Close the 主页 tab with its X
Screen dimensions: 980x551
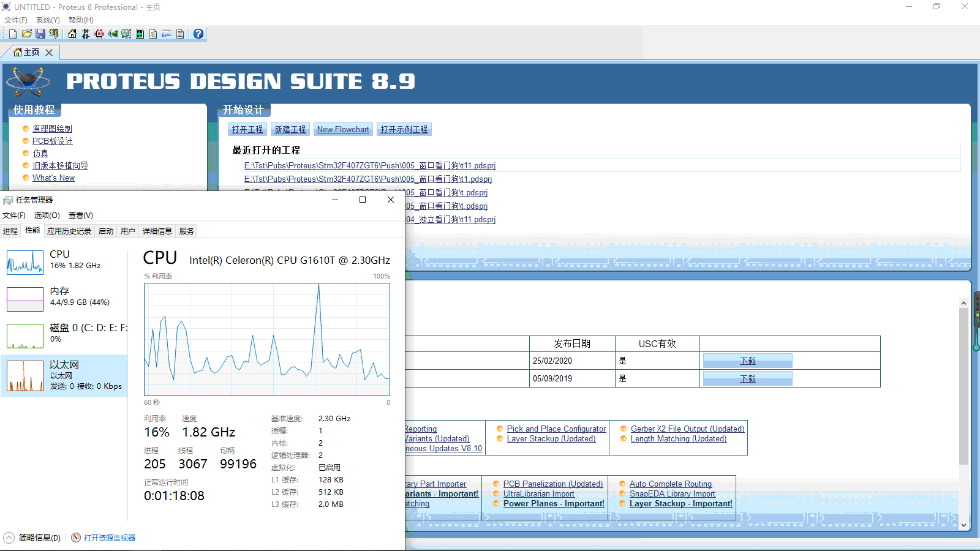click(49, 53)
